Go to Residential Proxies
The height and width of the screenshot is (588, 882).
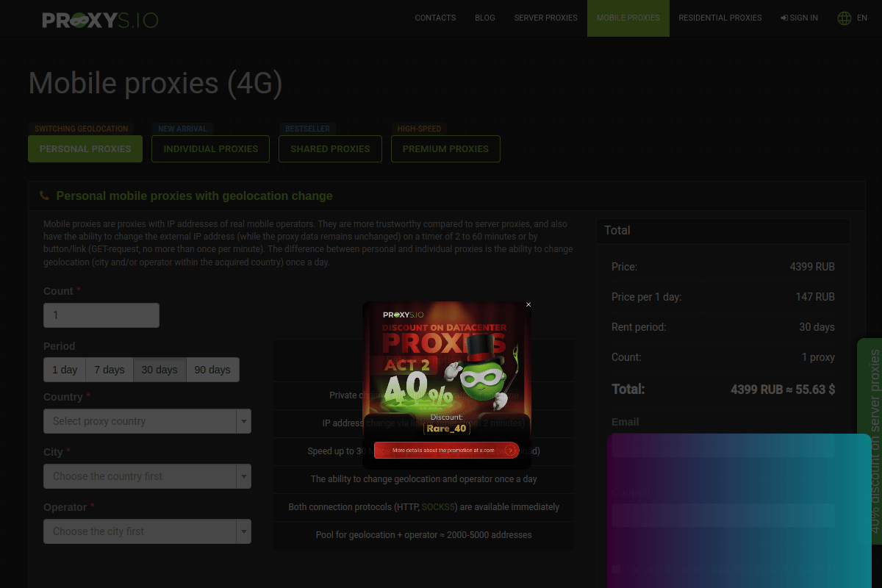pyautogui.click(x=720, y=18)
